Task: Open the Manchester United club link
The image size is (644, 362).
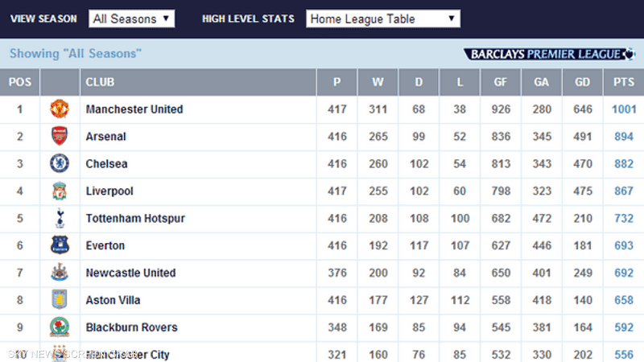Action: (x=134, y=109)
